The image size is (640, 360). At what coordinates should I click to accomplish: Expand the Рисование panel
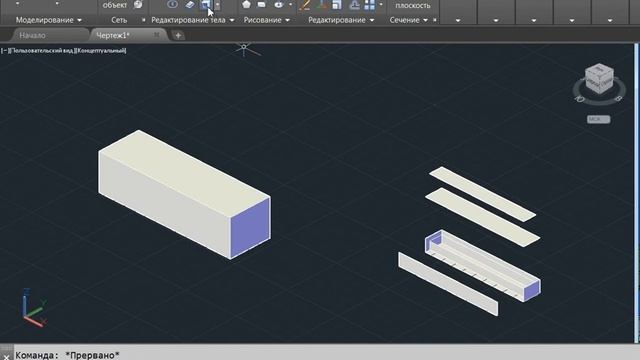point(267,20)
